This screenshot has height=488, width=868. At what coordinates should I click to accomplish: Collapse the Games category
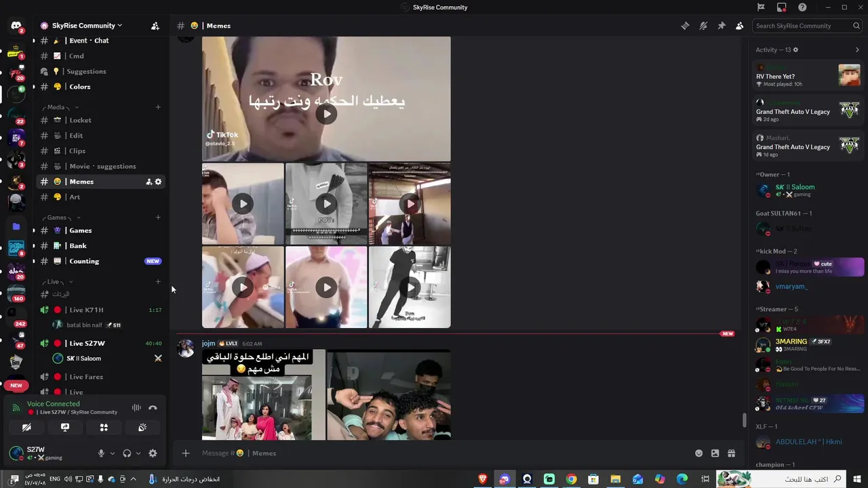[61, 218]
